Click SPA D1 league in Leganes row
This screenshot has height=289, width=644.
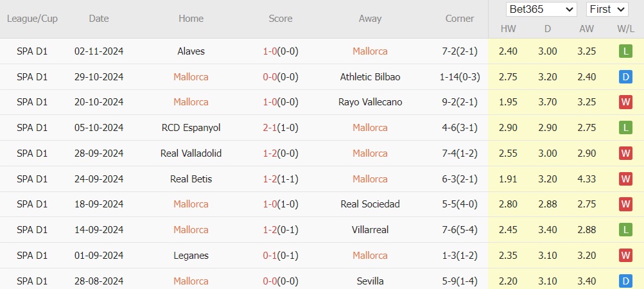tap(32, 256)
